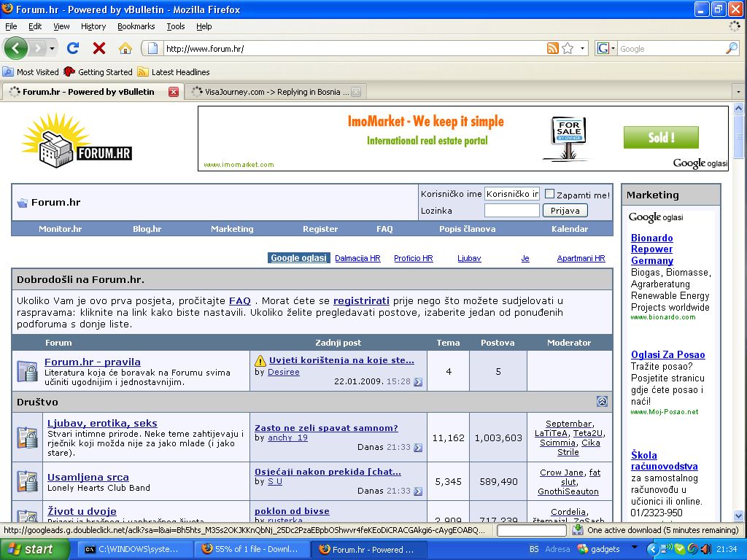Click the green Sold! banner button

click(x=661, y=138)
